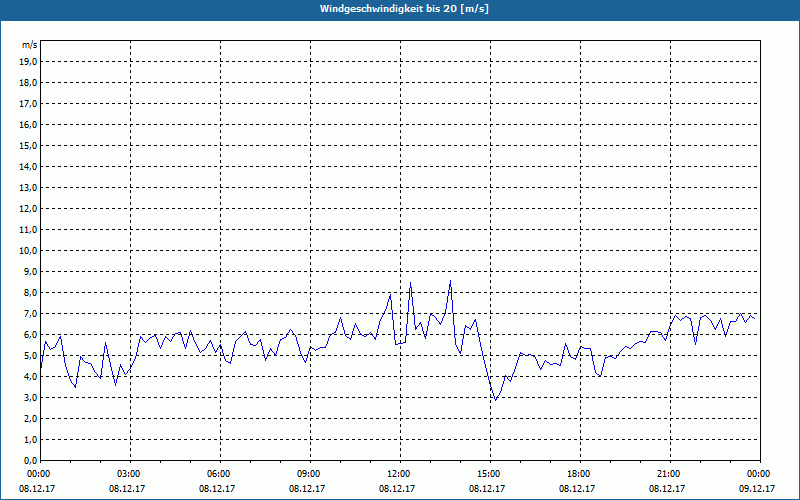Click the 08.12.17 date under 12:00
The width and height of the screenshot is (800, 500).
click(x=397, y=488)
